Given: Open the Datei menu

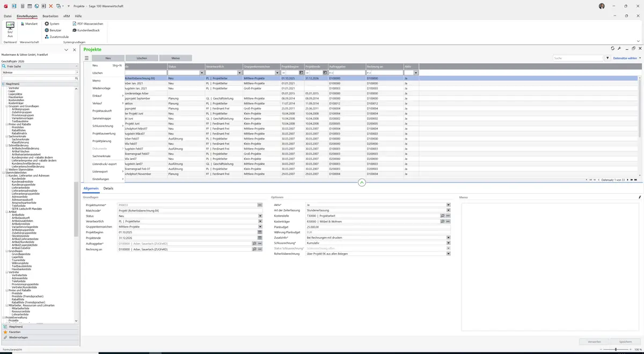Looking at the screenshot, I should tap(8, 16).
